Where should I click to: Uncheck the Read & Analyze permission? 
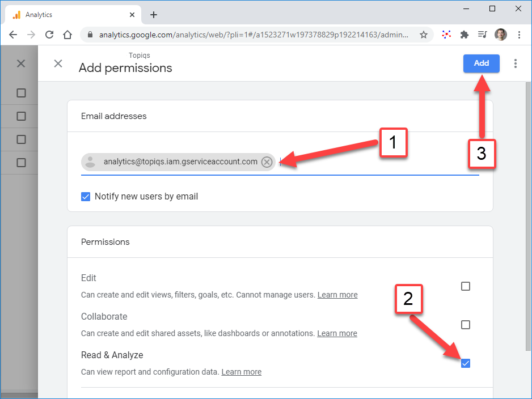[x=466, y=363]
